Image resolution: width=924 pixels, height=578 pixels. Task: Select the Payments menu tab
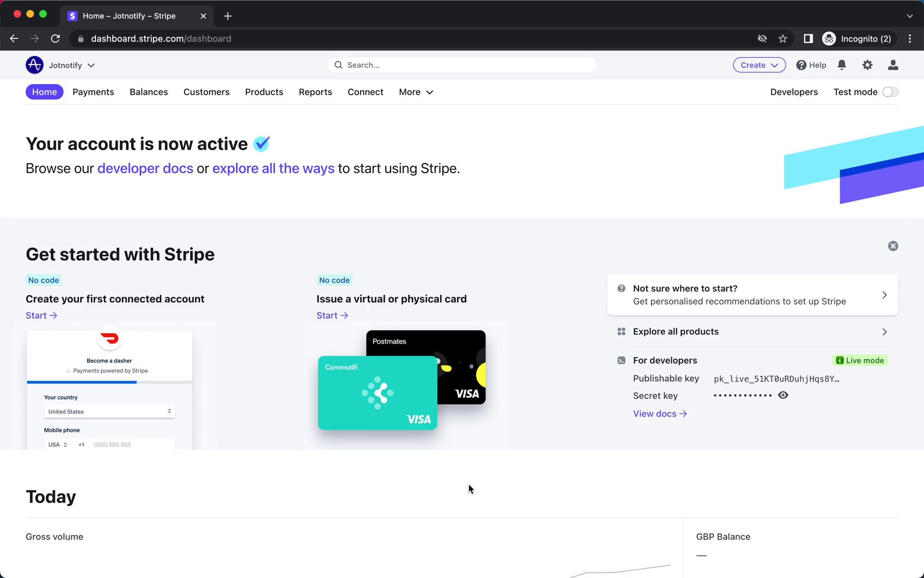coord(93,92)
